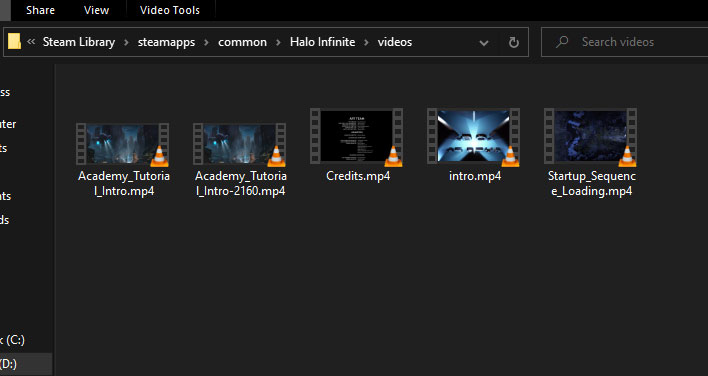Click VLC cone on Startup_Sequence_Loading.mp4
Viewport: 708px width, 376px height.
[627, 156]
